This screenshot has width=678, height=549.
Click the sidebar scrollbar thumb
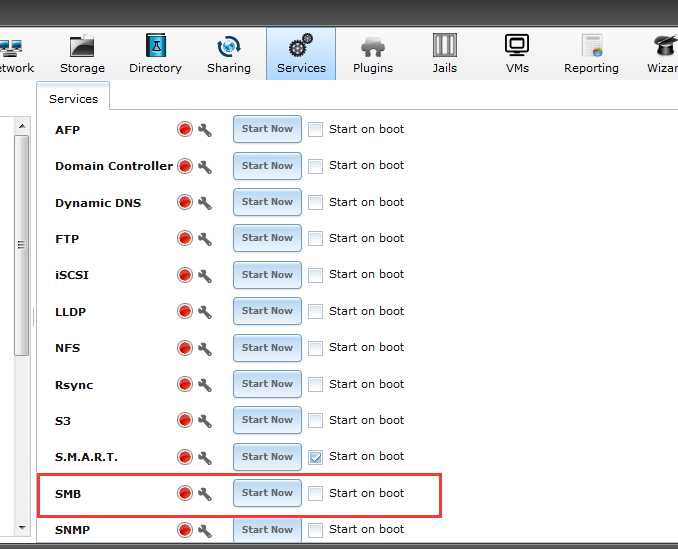(22, 246)
